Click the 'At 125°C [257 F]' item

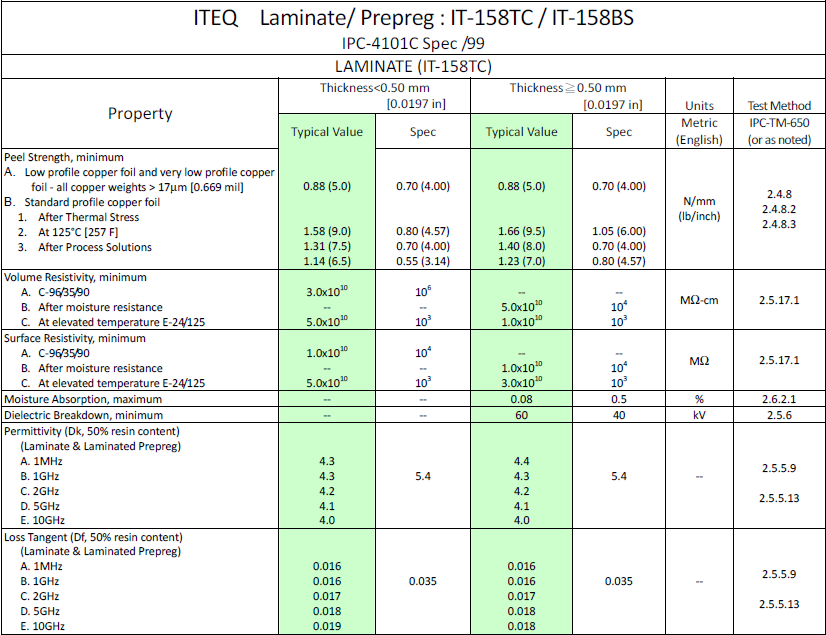(x=78, y=232)
